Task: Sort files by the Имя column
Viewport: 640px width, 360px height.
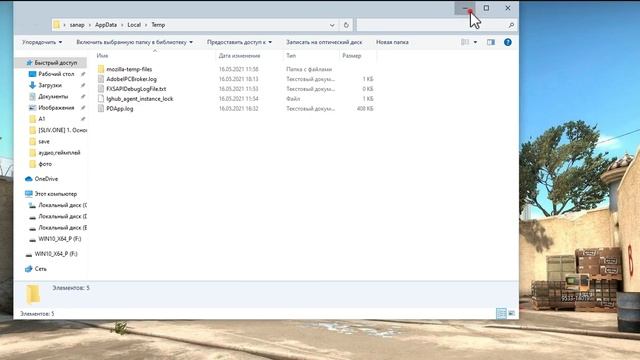Action: (x=102, y=56)
